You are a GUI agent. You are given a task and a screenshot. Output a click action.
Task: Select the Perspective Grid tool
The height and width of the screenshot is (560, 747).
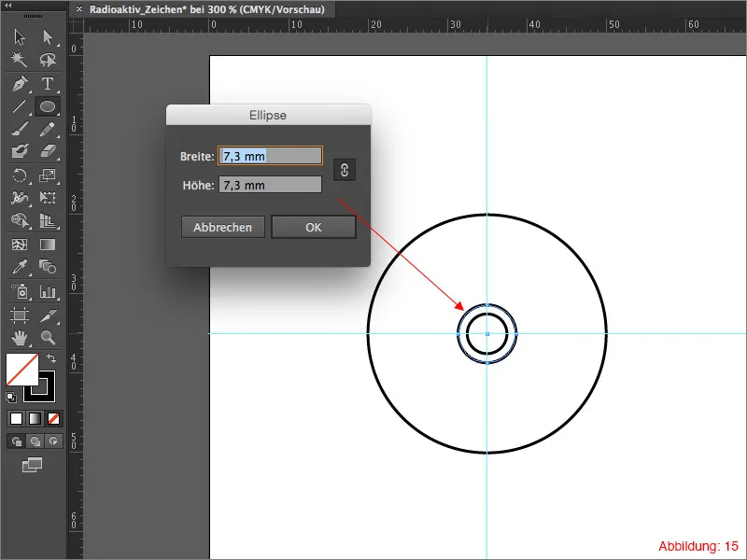[x=48, y=220]
